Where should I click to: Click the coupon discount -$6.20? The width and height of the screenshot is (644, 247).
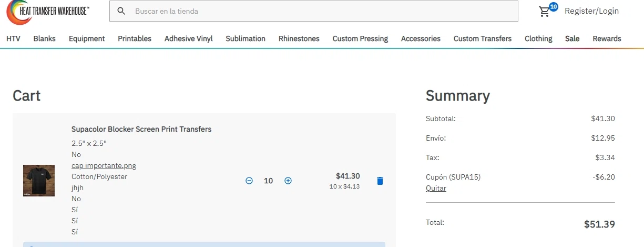pyautogui.click(x=604, y=177)
